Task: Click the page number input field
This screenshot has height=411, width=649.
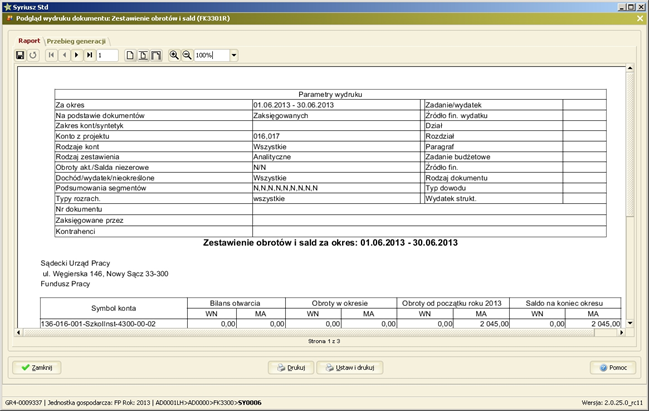Action: click(108, 55)
